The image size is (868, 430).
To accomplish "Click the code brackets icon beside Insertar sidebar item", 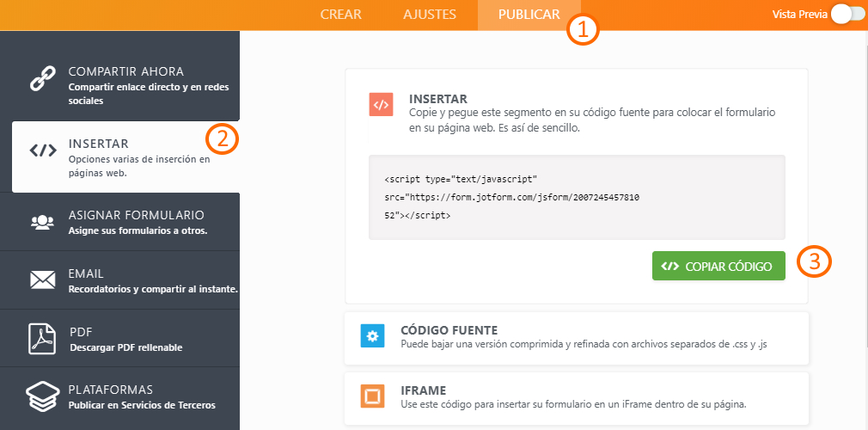I will [x=42, y=150].
